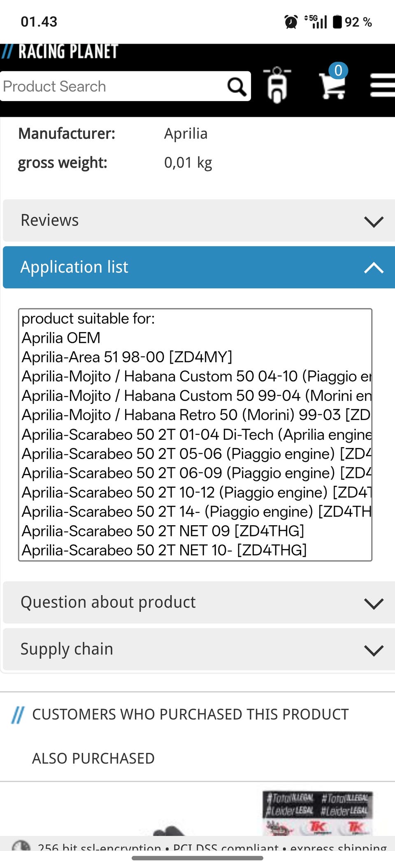Click the Supply chain chevron arrow
395x868 pixels.
[x=374, y=651]
